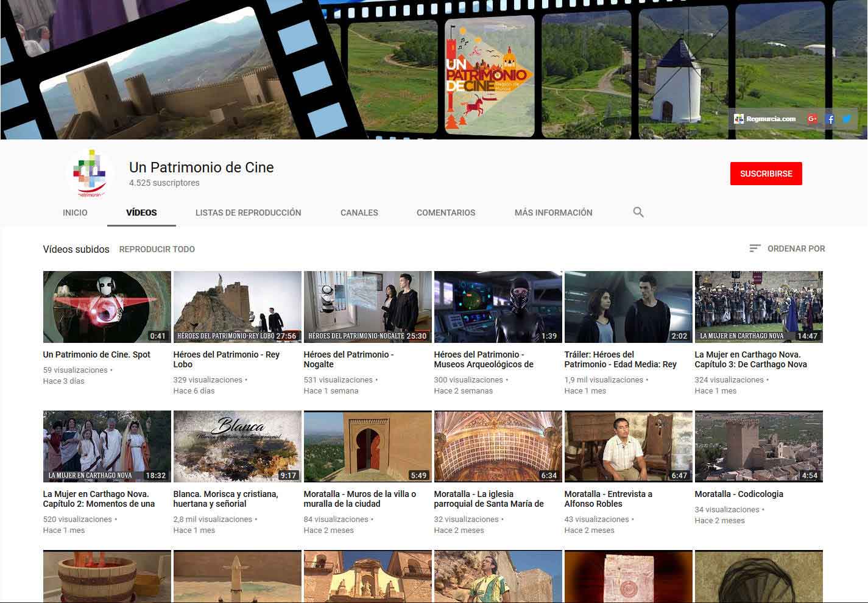Click '2,8 mil visualizaciones' under Blanca

pos(213,520)
